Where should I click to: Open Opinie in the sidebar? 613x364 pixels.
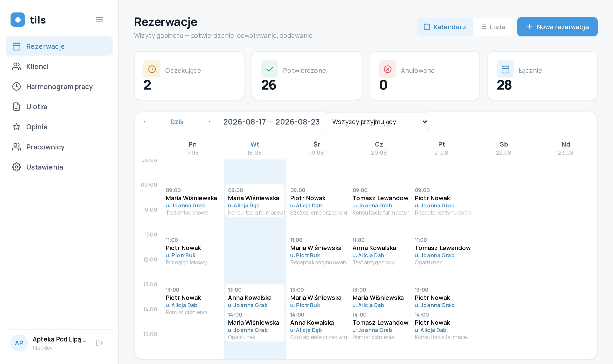point(59,127)
